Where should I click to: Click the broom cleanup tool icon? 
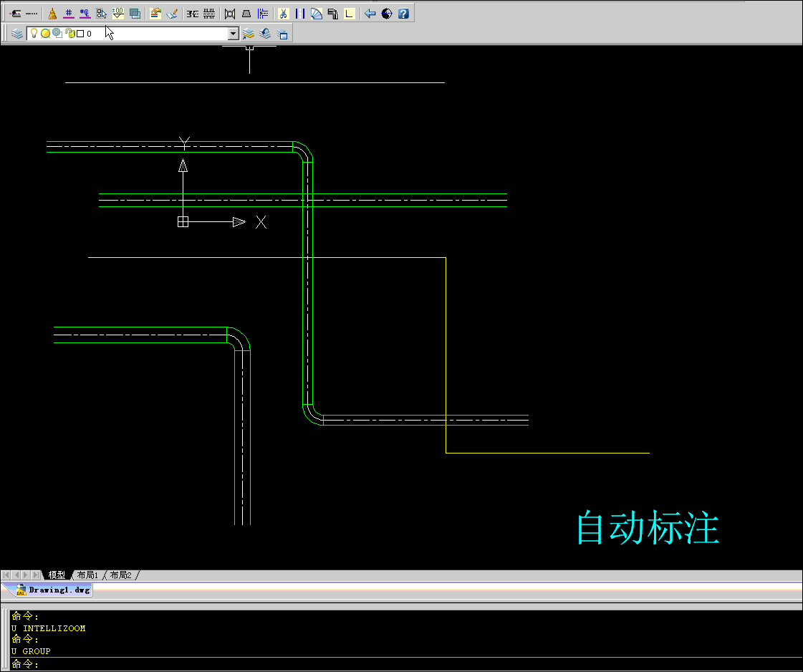[52, 14]
